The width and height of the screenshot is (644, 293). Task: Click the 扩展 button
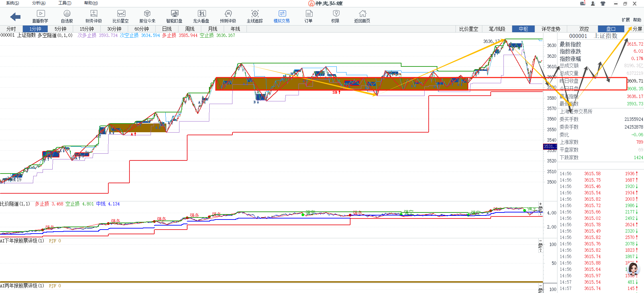(x=626, y=20)
